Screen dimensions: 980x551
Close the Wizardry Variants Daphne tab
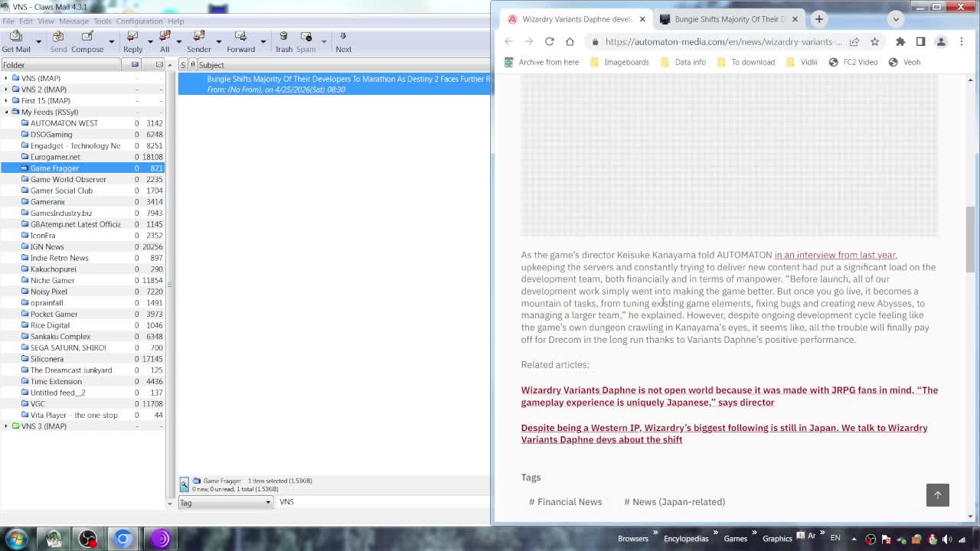click(642, 19)
